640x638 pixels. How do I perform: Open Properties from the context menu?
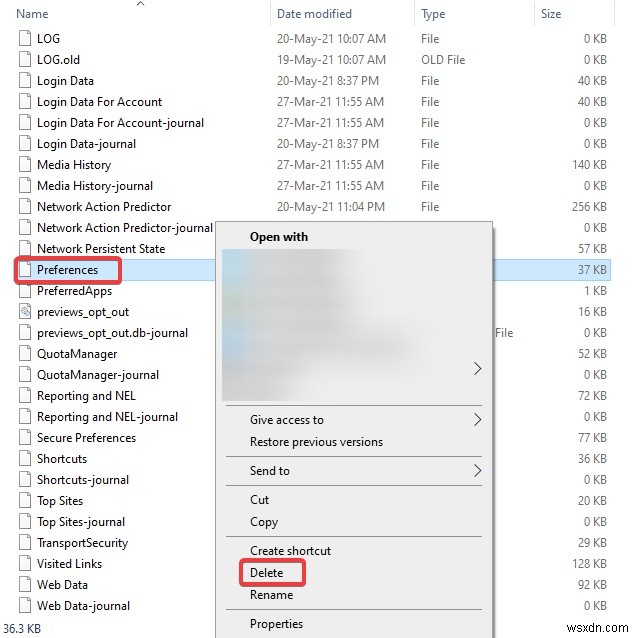tap(276, 624)
